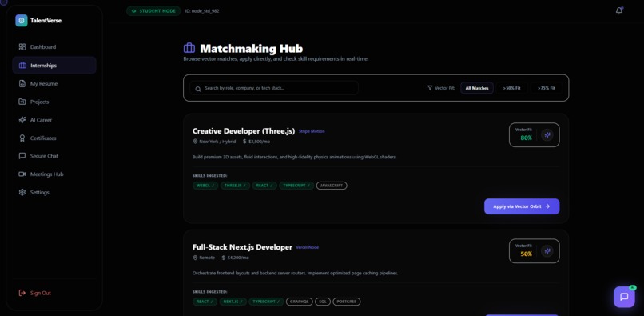Open the Dashboard sidebar item
Viewport: 644px width, 316px height.
point(54,47)
